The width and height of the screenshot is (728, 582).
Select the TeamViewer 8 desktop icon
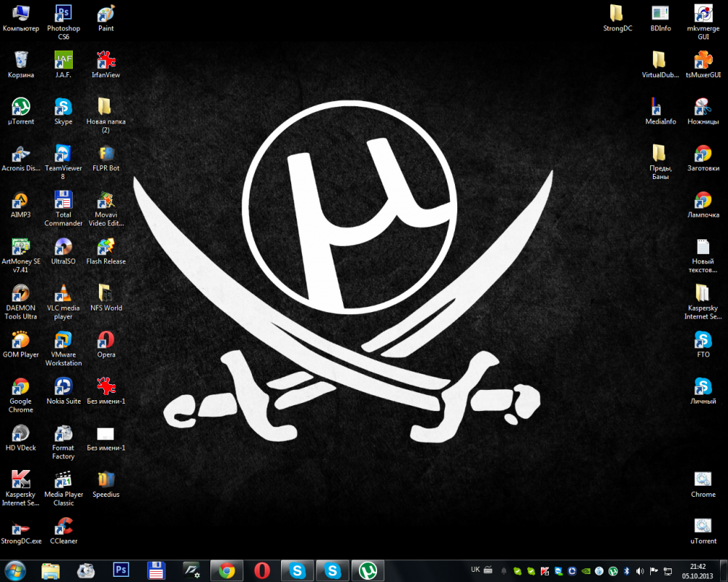click(x=63, y=154)
